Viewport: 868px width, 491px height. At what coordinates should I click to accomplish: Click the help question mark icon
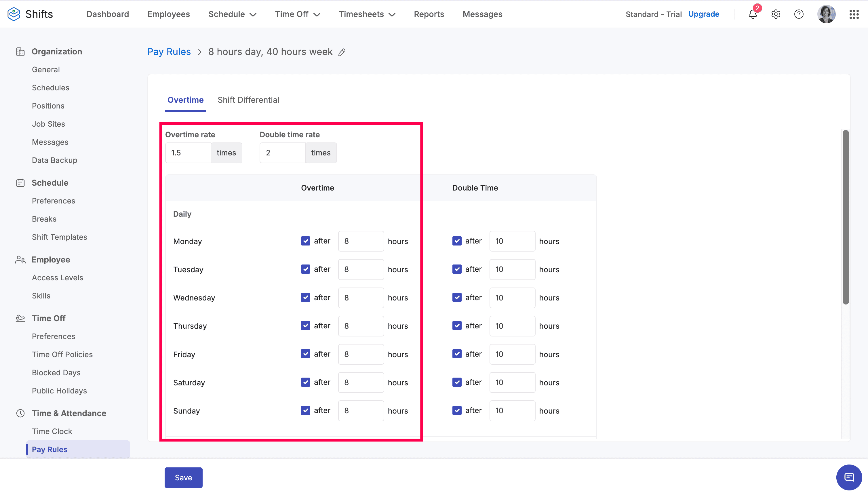click(799, 14)
